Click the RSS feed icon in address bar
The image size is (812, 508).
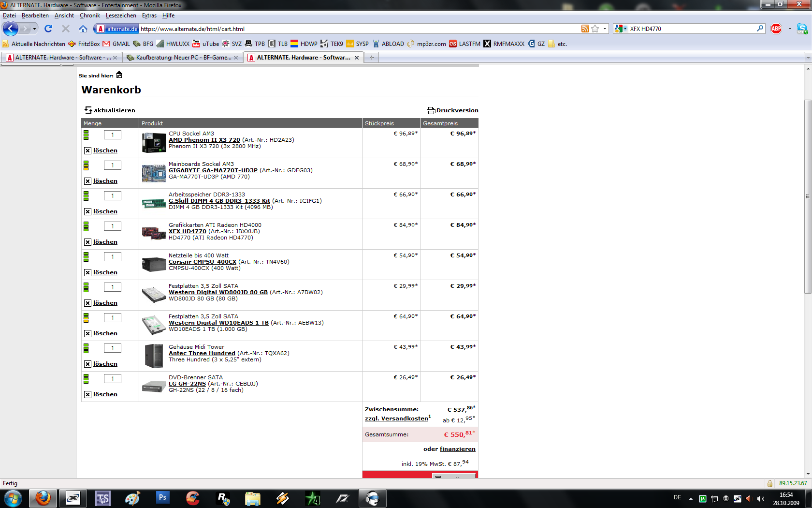585,29
